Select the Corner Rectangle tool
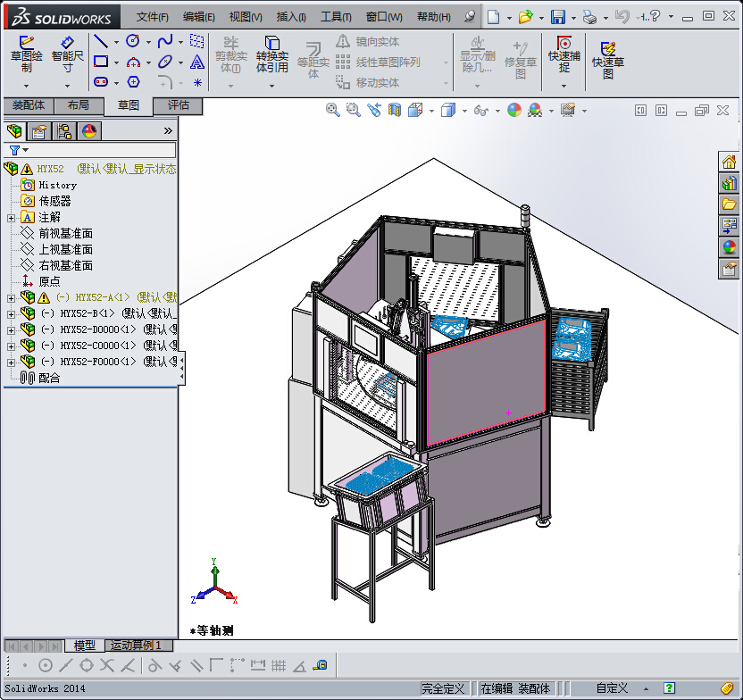The height and width of the screenshot is (700, 743). [100, 62]
